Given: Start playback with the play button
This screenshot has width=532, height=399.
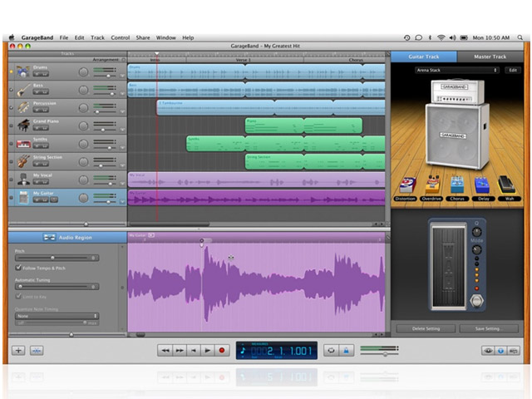Looking at the screenshot, I should tap(208, 350).
